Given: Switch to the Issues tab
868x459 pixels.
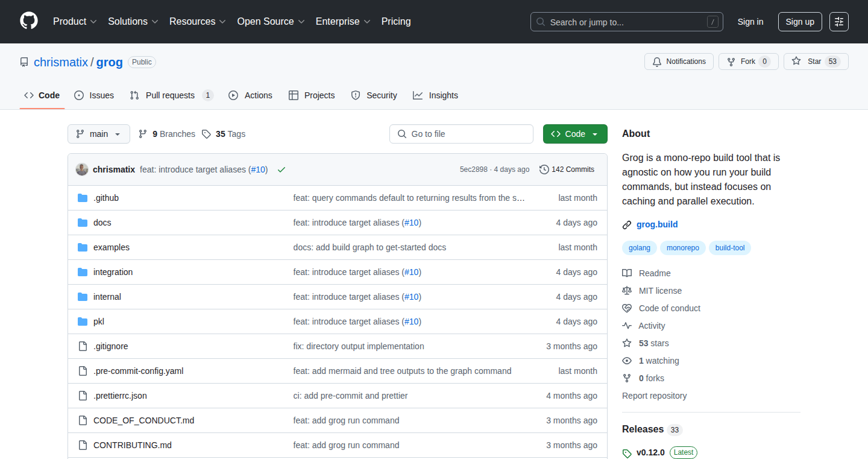Looking at the screenshot, I should (94, 95).
